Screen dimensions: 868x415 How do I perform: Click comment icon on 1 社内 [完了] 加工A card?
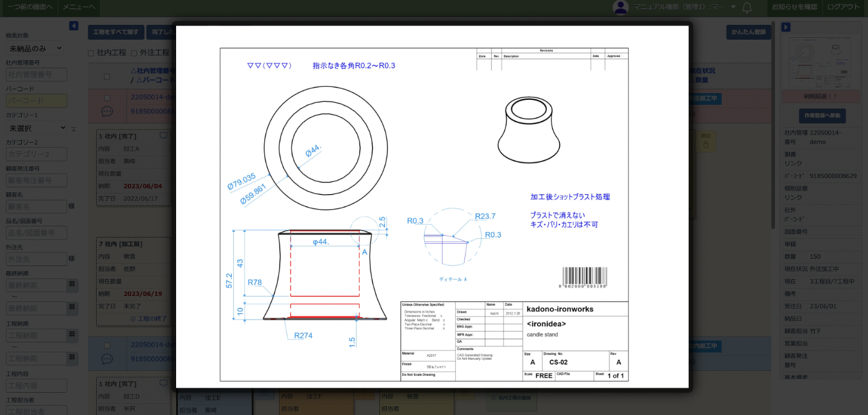(163, 136)
